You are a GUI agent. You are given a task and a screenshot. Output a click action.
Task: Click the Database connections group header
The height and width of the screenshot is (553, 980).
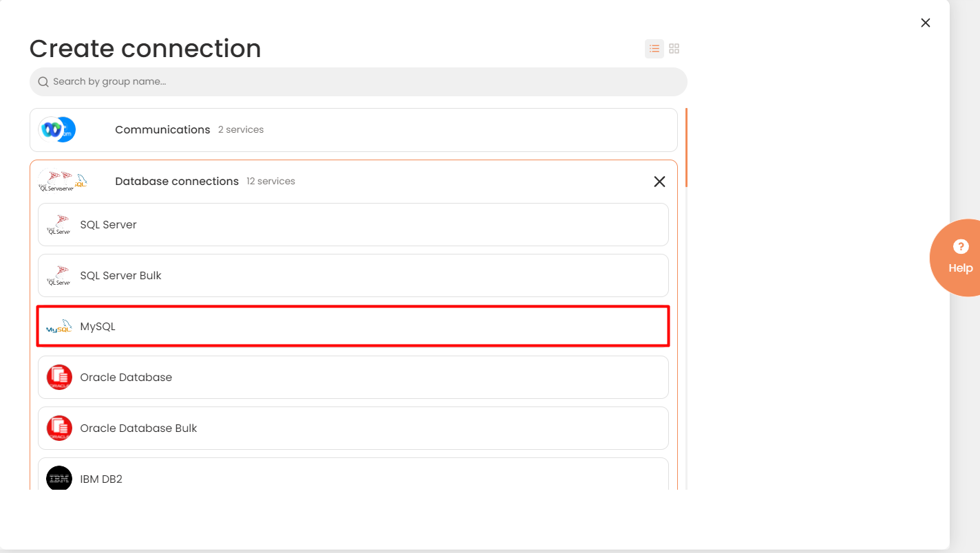pos(177,182)
